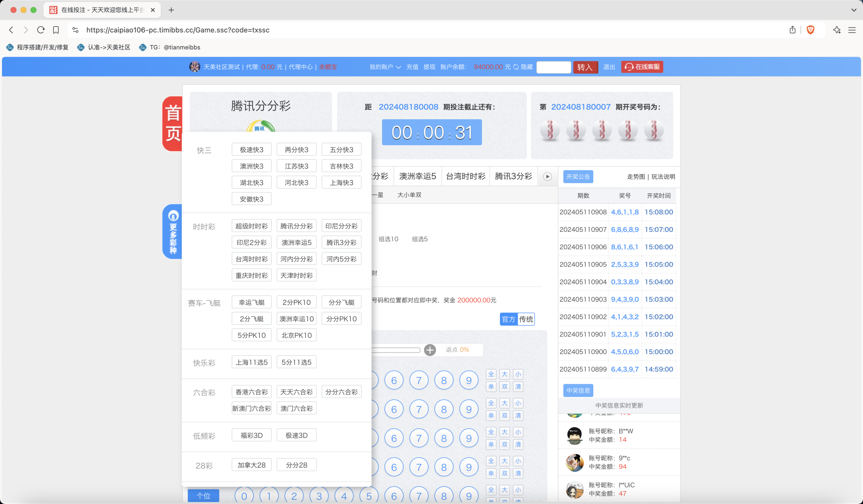The width and height of the screenshot is (863, 504).
Task: Select 官方 mode toggle
Action: [509, 319]
